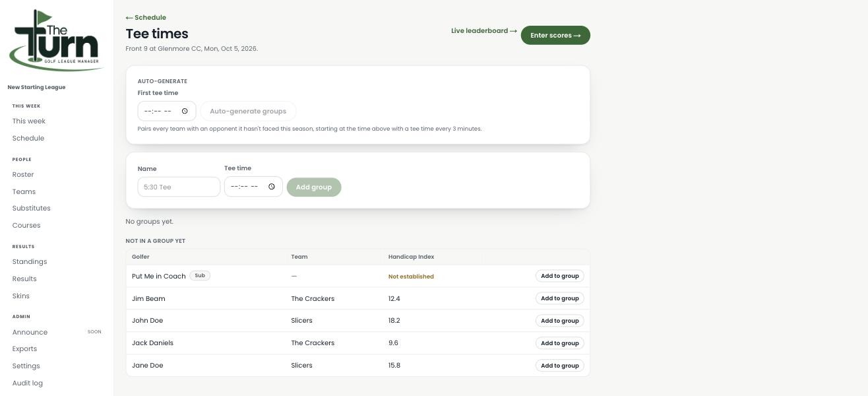Focus the First tee time input

pos(166,111)
